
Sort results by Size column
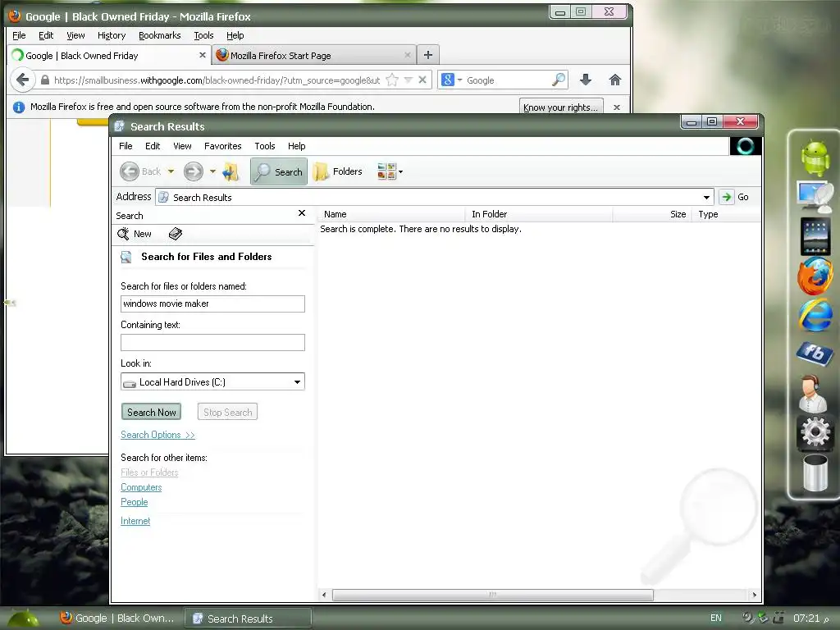[x=652, y=214]
